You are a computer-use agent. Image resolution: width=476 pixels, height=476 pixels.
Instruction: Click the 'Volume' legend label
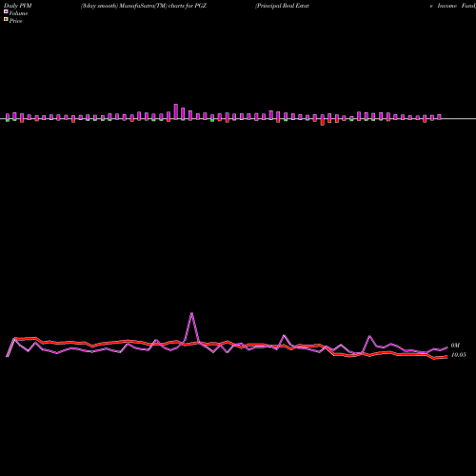[18, 13]
